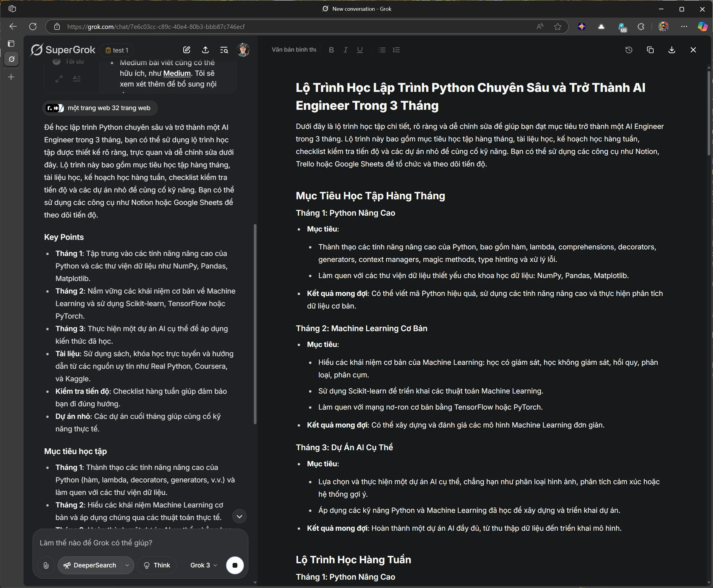Open the text style dropdown 'Văn bản bình thường'
713x588 pixels.
(294, 50)
